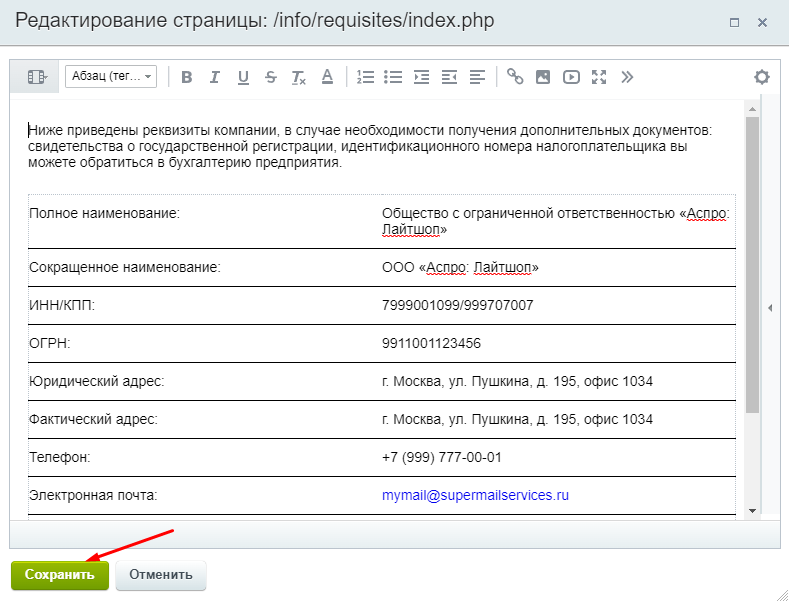The height and width of the screenshot is (602, 789).
Task: Insert a bulleted list
Action: click(393, 77)
